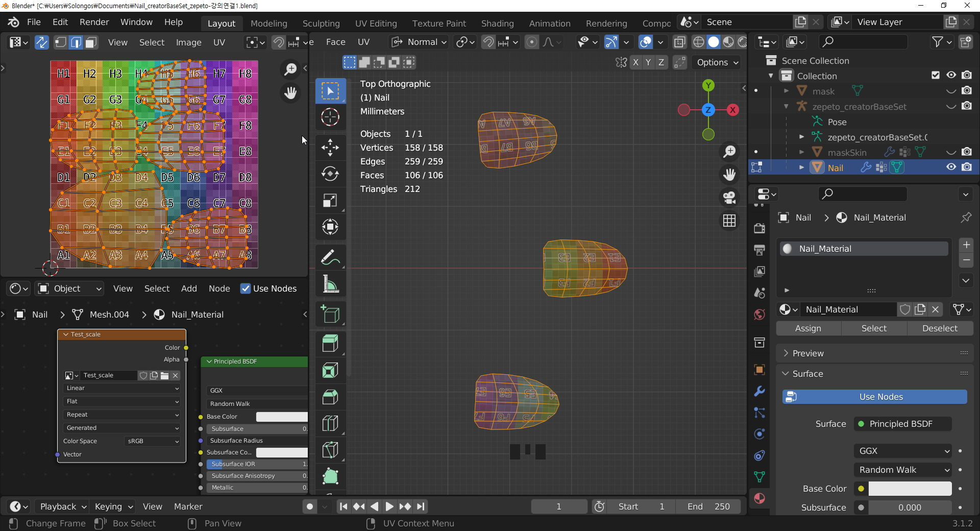Open the Object type dropdown in node editor

click(70, 288)
